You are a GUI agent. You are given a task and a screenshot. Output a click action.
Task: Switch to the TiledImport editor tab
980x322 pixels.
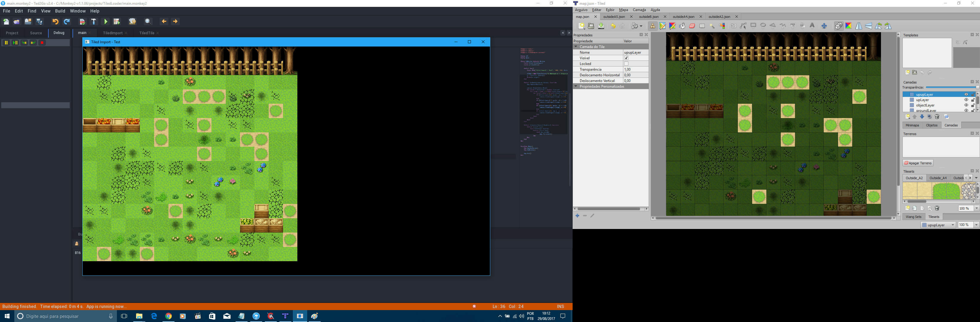pyautogui.click(x=113, y=33)
